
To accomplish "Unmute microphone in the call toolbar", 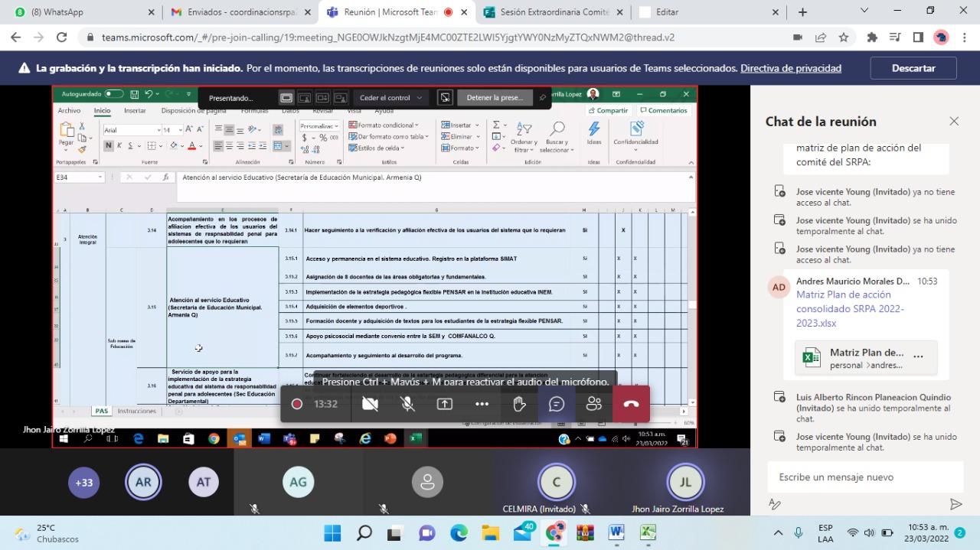I will coord(407,404).
